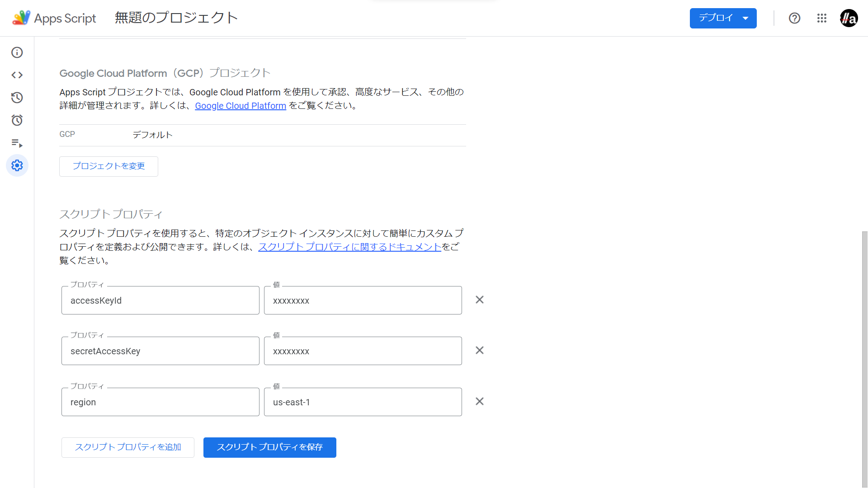Viewport: 868px width, 488px height.
Task: Click スクリプト プロパティを追加 button
Action: tap(128, 447)
